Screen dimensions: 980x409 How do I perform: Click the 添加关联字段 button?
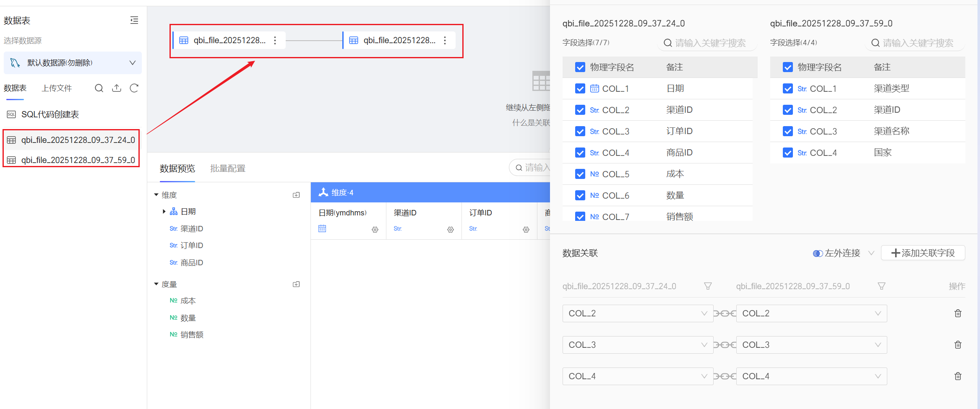click(923, 253)
